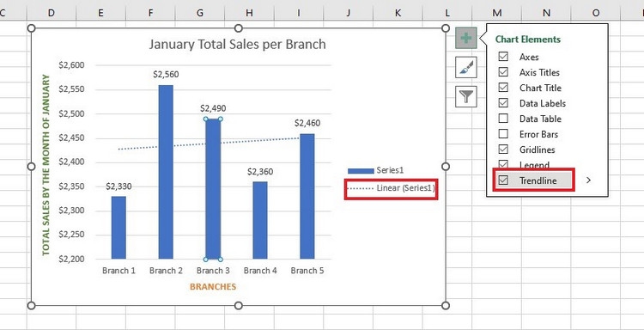This screenshot has width=644, height=330.
Task: Toggle the Axis Titles checkbox
Action: pos(503,72)
